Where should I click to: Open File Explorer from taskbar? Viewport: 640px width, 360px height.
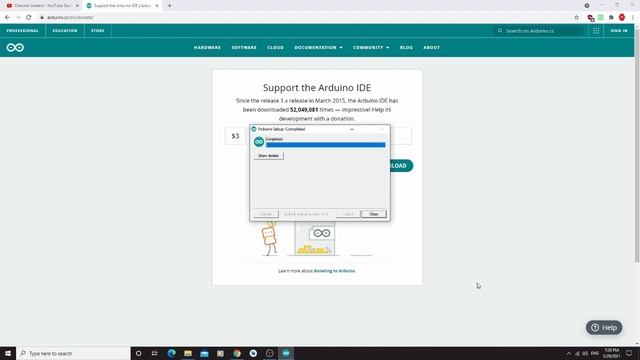coord(188,353)
